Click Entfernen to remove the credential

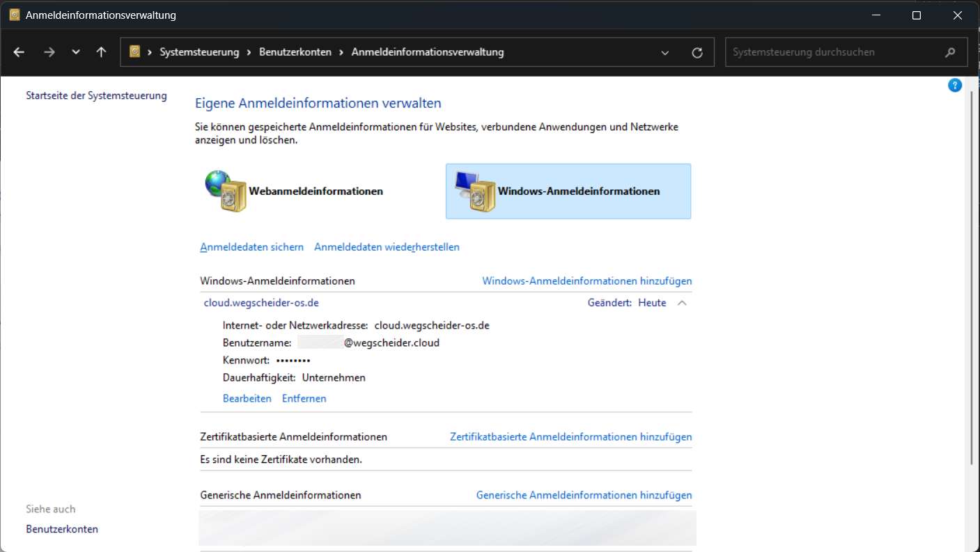304,399
